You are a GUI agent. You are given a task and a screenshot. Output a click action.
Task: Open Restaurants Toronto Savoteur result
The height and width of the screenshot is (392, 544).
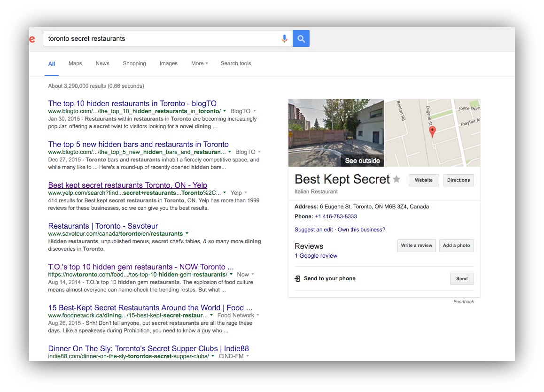click(103, 226)
